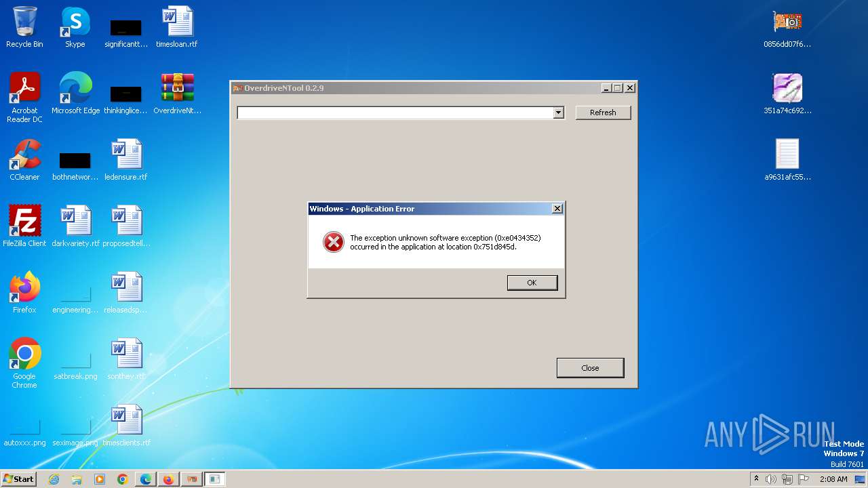Select the OverdriveNt... WinRAR archive icon
The height and width of the screenshot is (488, 868).
point(177,94)
